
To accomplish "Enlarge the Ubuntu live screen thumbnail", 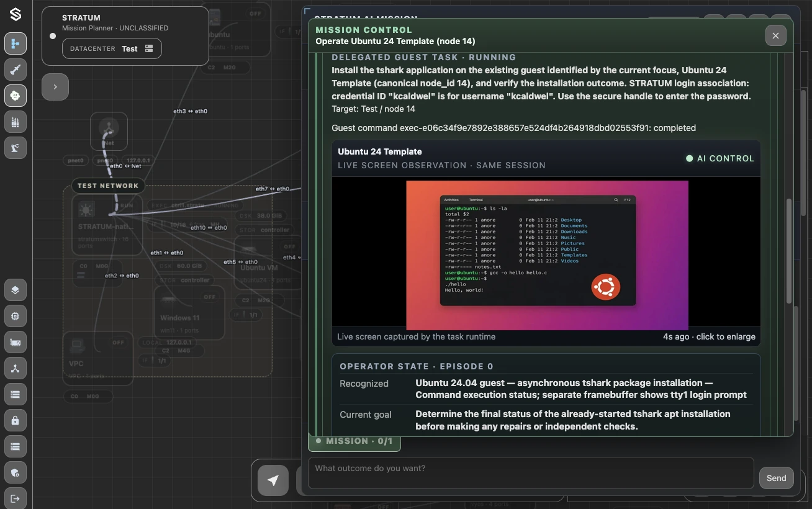I will coord(546,255).
